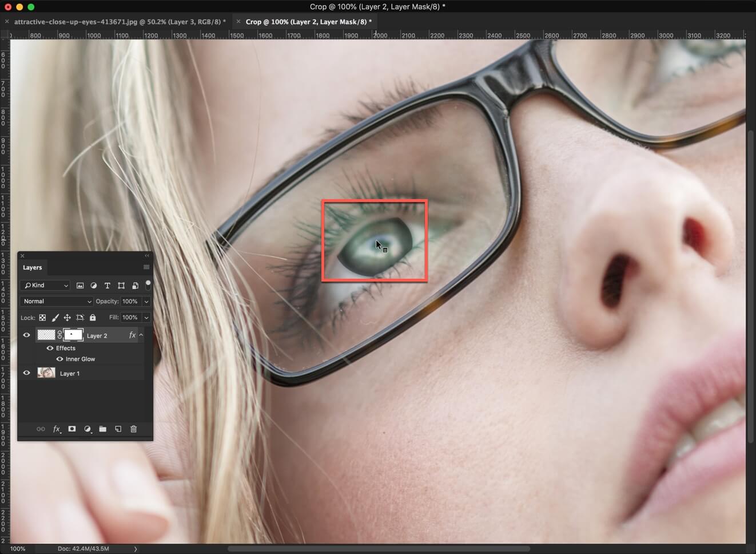Viewport: 756px width, 554px height.
Task: Open the Kind filter dropdown
Action: tap(45, 286)
